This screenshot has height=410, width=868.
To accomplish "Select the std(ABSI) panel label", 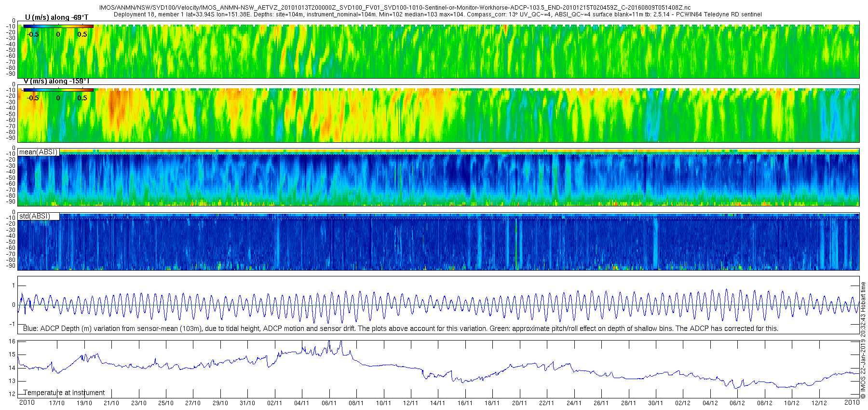I will pos(35,216).
